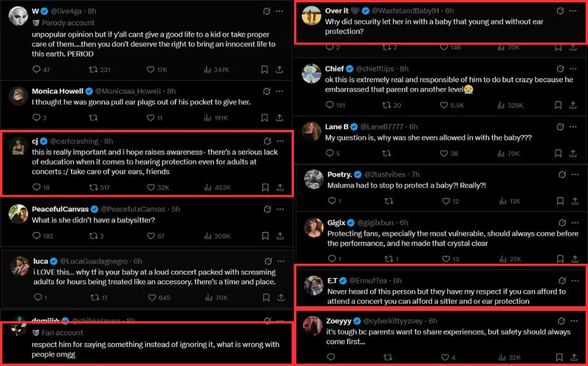Open Gigix's profile avatar
The height and width of the screenshot is (366, 588).
coord(313,228)
